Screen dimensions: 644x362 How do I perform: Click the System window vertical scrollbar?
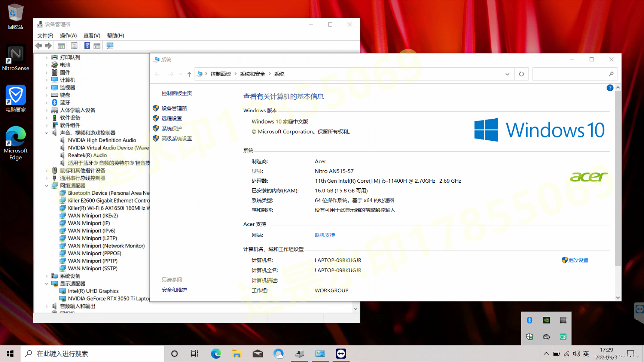(618, 179)
